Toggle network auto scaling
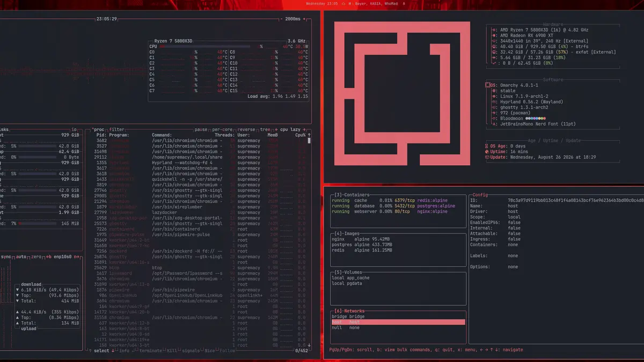Viewport: 644px width, 362px height. pos(21,257)
